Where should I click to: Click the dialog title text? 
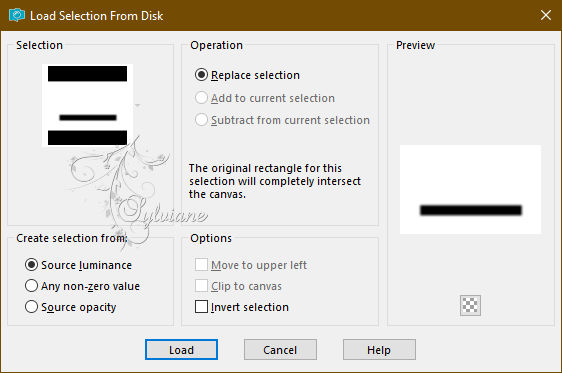[x=96, y=16]
